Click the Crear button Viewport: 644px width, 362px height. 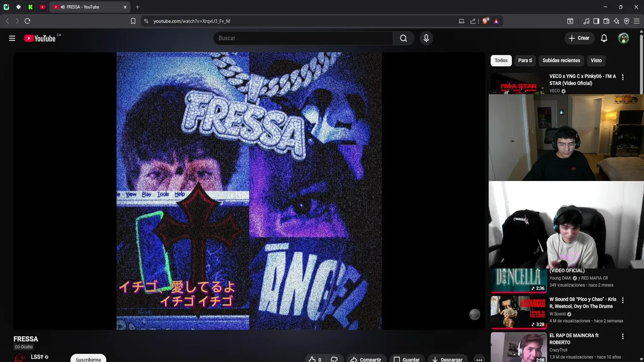point(579,38)
